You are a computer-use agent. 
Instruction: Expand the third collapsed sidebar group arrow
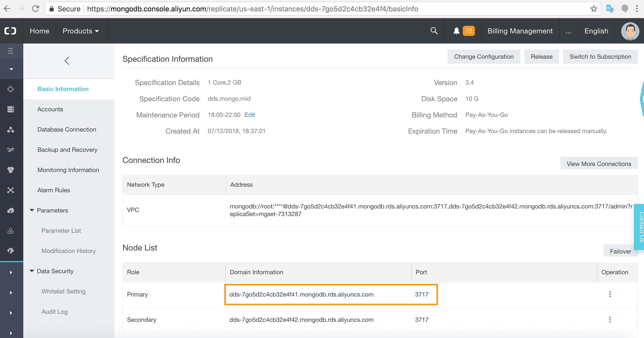click(x=11, y=313)
